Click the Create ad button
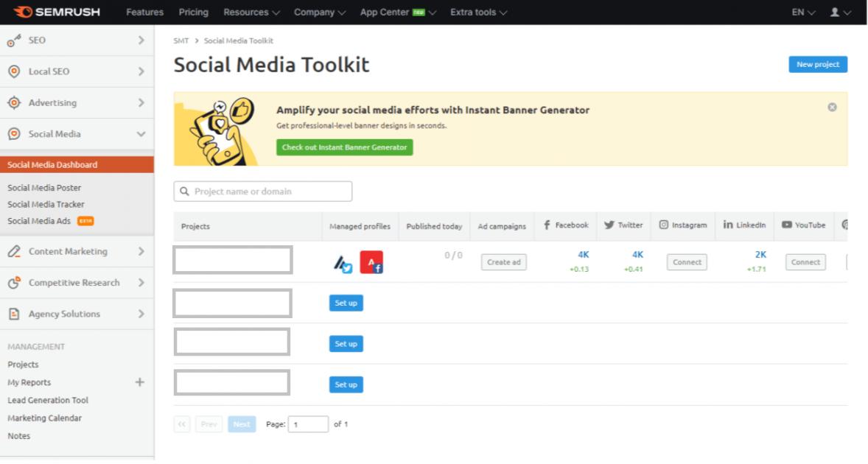 [504, 262]
